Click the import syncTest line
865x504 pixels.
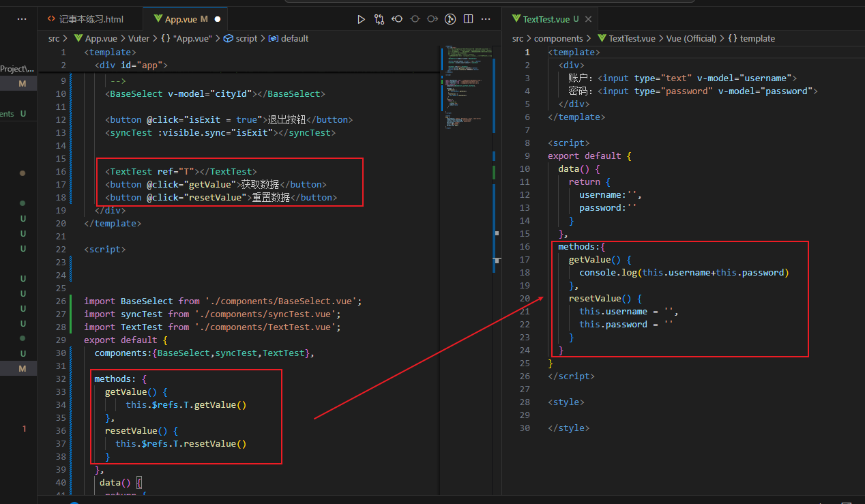[212, 314]
